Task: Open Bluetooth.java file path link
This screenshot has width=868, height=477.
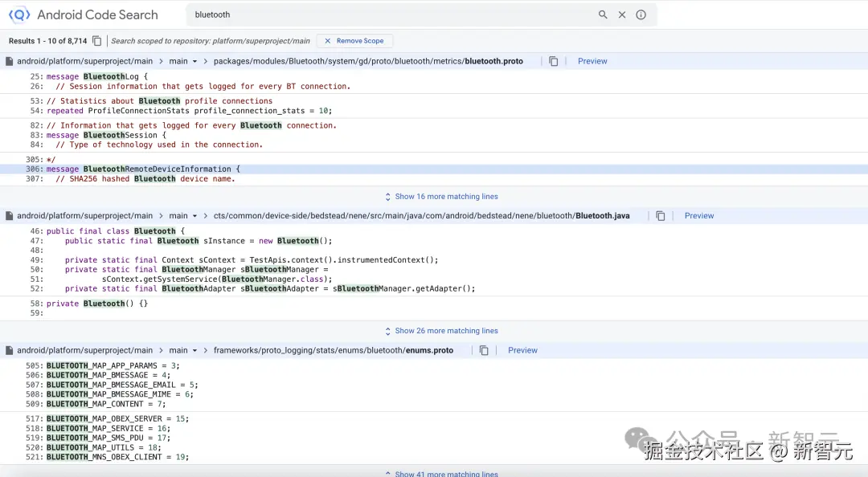Action: coord(421,216)
